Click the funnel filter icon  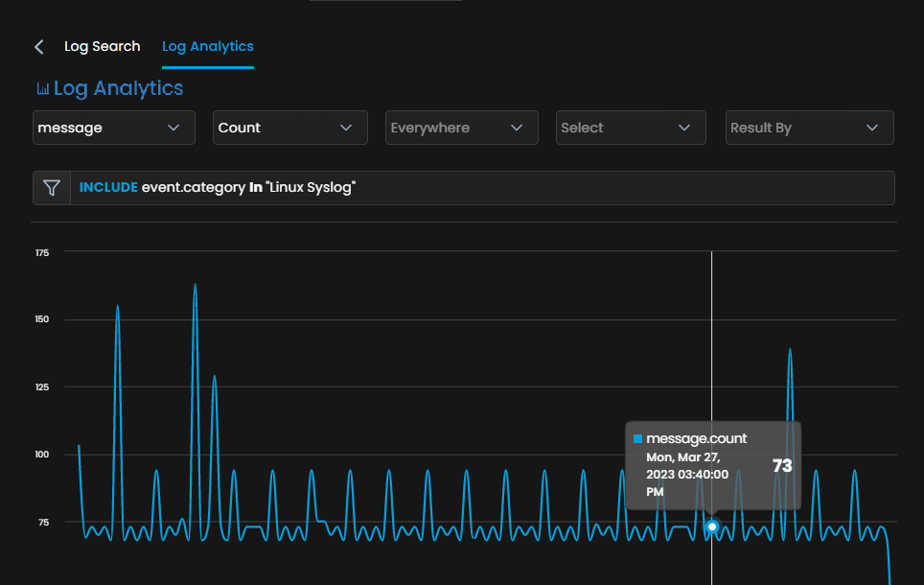click(x=52, y=188)
